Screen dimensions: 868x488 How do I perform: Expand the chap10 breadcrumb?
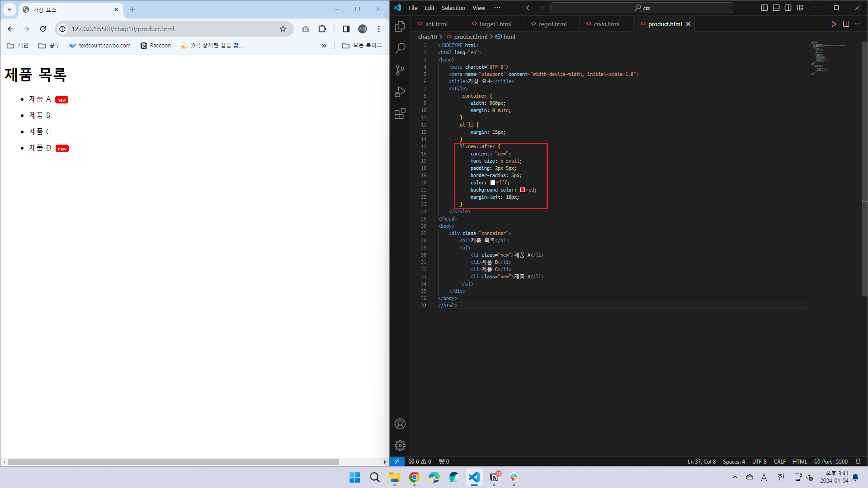[427, 37]
